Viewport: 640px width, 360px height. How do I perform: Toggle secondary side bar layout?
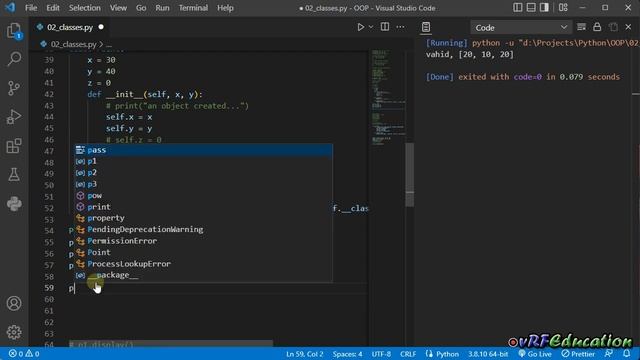click(x=544, y=7)
